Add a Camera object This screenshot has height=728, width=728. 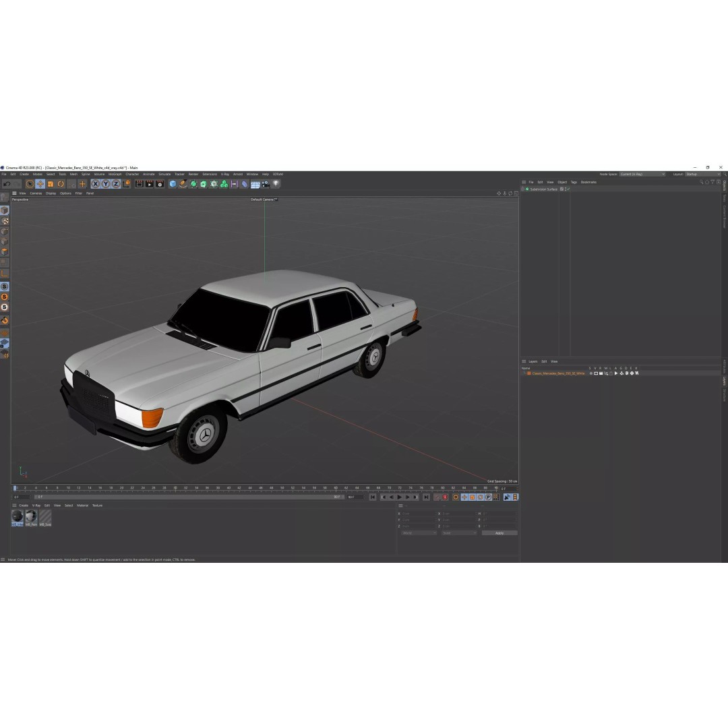click(x=265, y=184)
